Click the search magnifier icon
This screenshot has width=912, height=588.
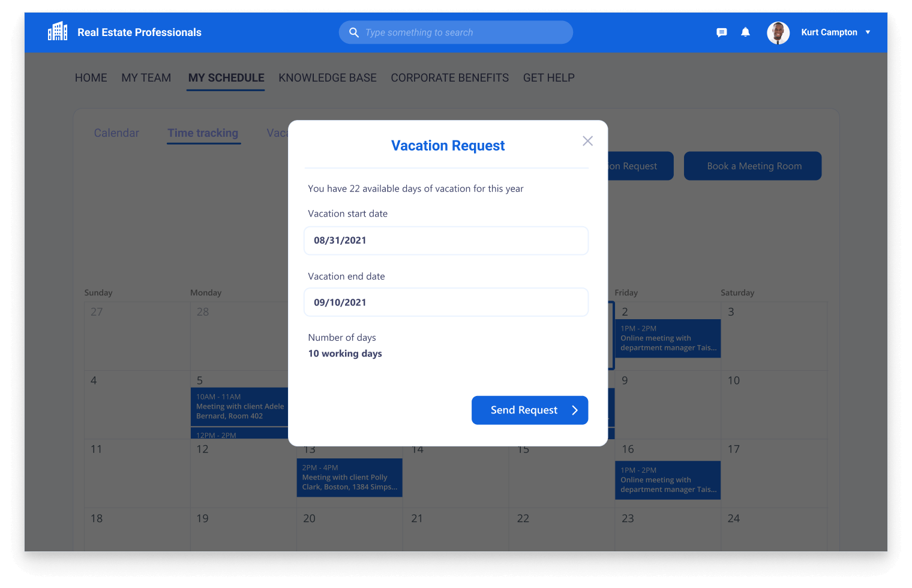click(x=354, y=32)
